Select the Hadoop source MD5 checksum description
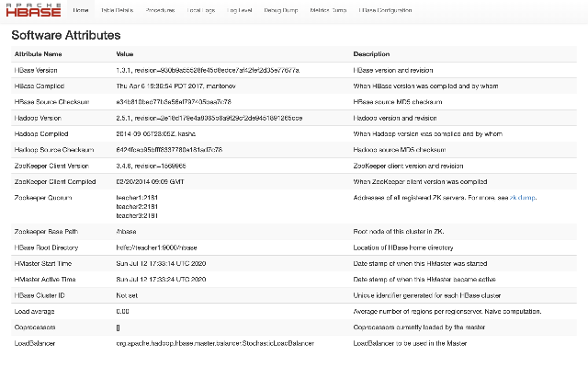 click(400, 149)
